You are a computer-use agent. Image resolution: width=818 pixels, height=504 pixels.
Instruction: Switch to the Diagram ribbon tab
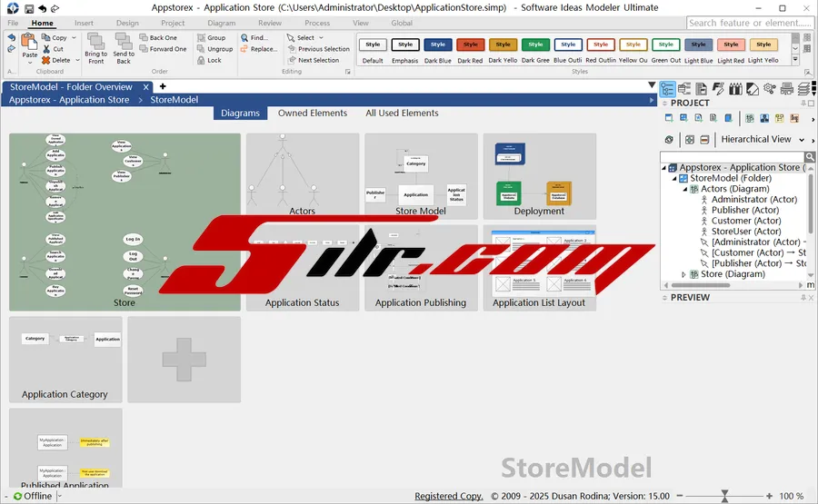click(222, 23)
